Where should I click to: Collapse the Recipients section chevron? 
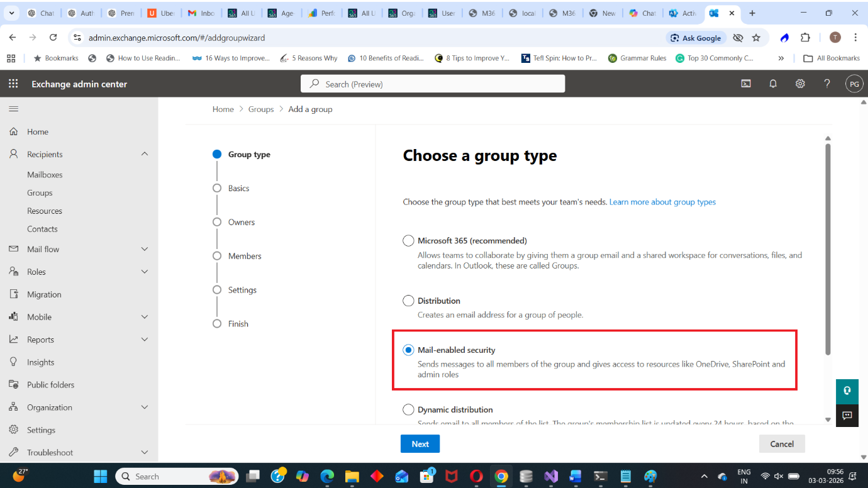tap(144, 154)
